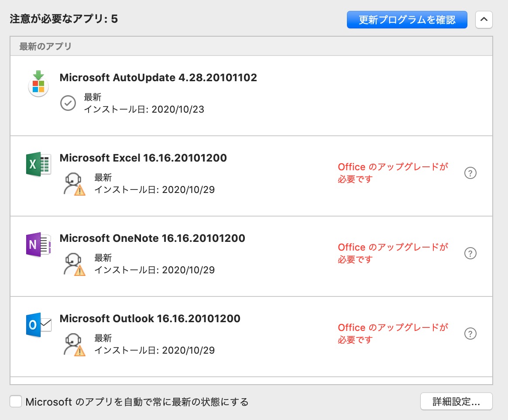Open help for Excel upgrade message

[x=470, y=173]
